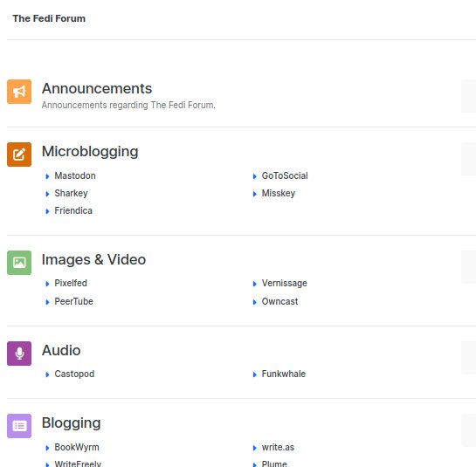This screenshot has height=467, width=476.
Task: Click the arrow bullet beside Misskey
Action: click(x=255, y=194)
